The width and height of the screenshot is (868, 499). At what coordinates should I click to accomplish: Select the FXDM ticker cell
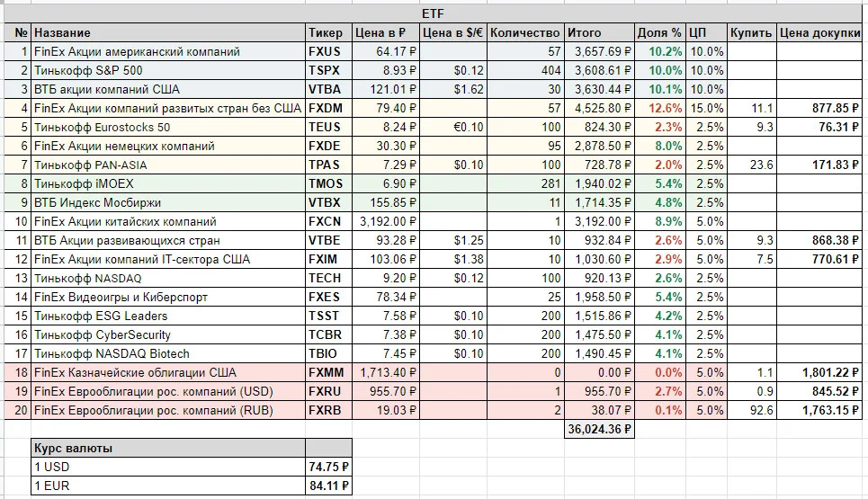[329, 108]
